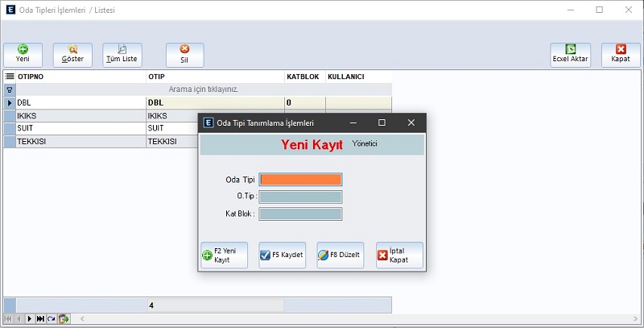Click the record count 4 in the footer
This screenshot has height=328, width=644.
point(215,305)
